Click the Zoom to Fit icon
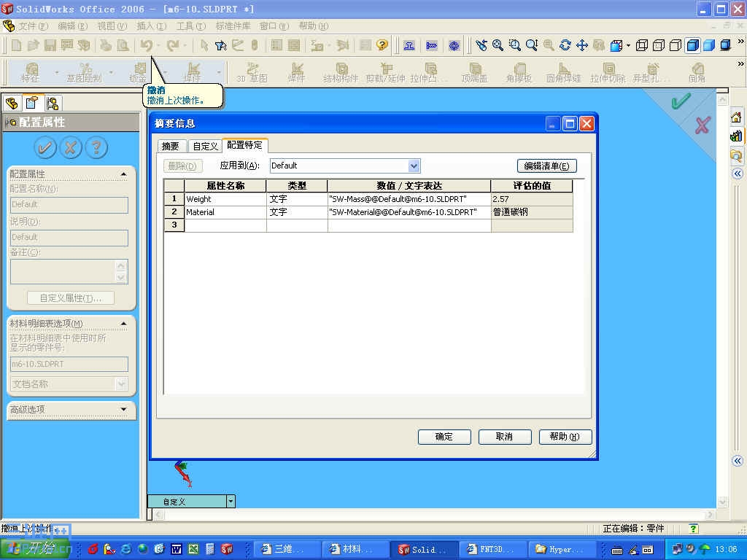Image resolution: width=747 pixels, height=560 pixels. [498, 45]
